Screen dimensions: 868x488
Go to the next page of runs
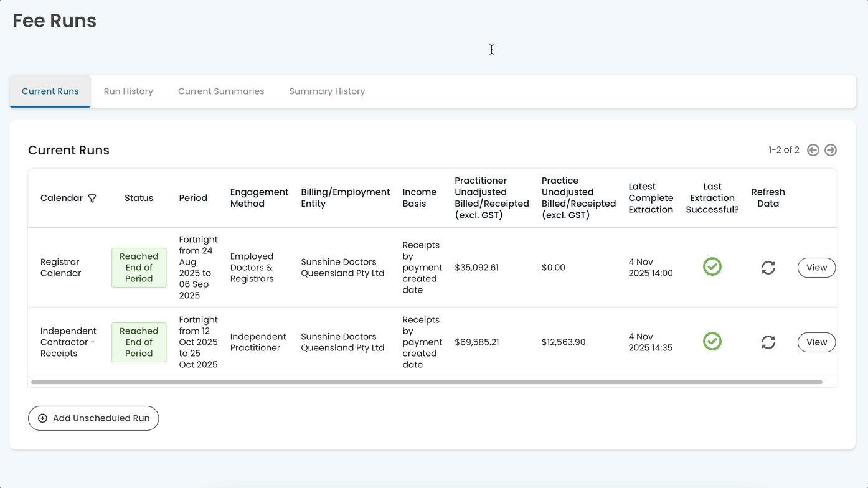[x=830, y=150]
